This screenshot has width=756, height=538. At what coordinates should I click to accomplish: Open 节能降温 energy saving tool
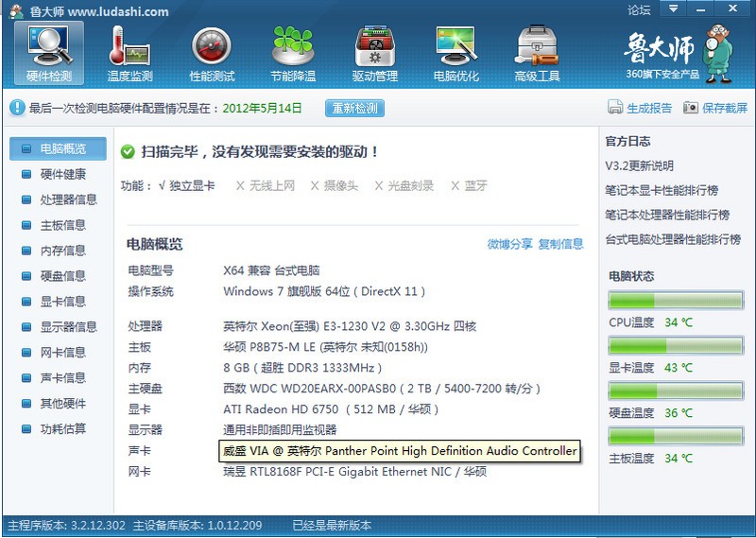293,54
